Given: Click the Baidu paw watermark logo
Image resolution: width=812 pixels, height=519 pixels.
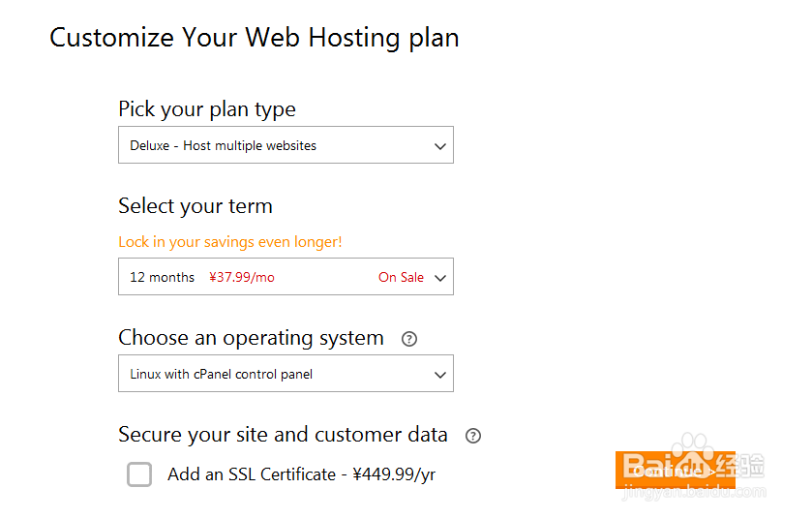Looking at the screenshot, I should pos(692,453).
